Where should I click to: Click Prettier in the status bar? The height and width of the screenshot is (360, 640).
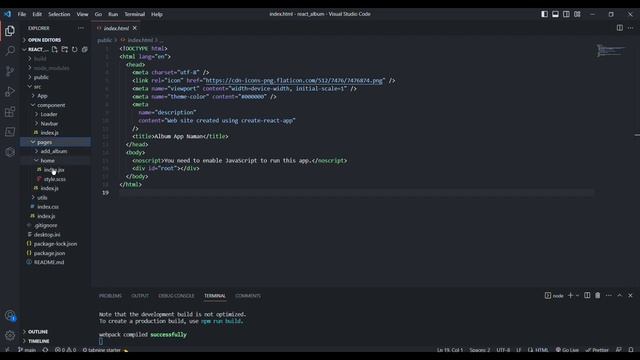coord(597,350)
